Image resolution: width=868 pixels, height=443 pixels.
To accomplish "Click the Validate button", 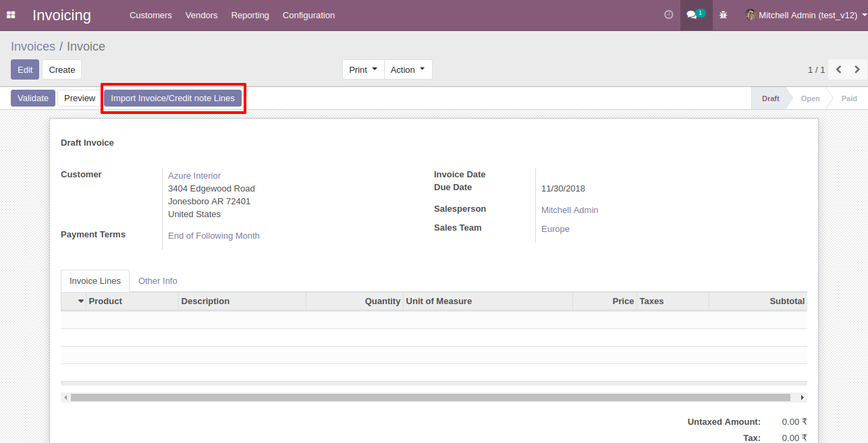I will (x=33, y=98).
